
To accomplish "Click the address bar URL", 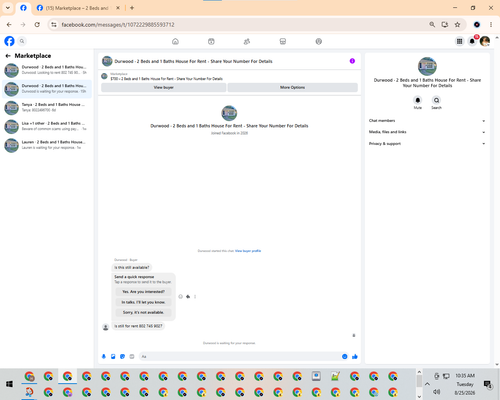I will 118,25.
